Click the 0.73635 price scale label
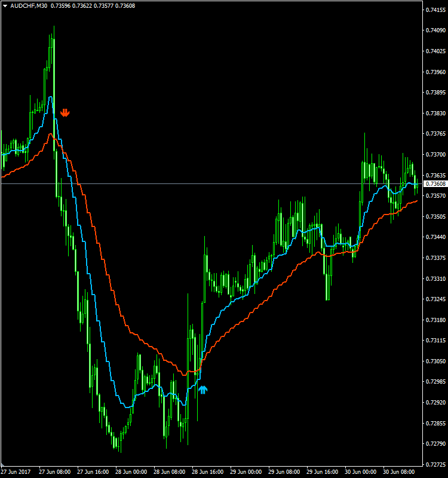This screenshot has width=448, height=478. pos(435,175)
